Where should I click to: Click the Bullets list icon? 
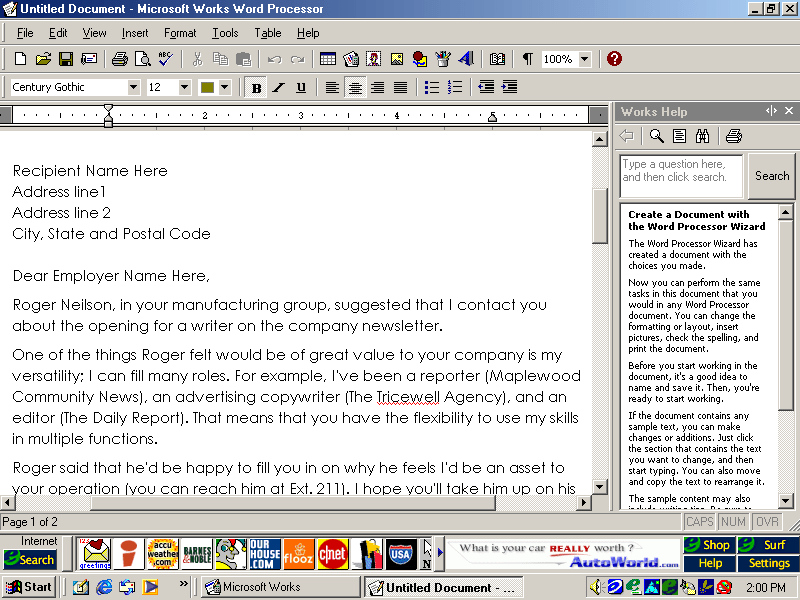(x=432, y=87)
